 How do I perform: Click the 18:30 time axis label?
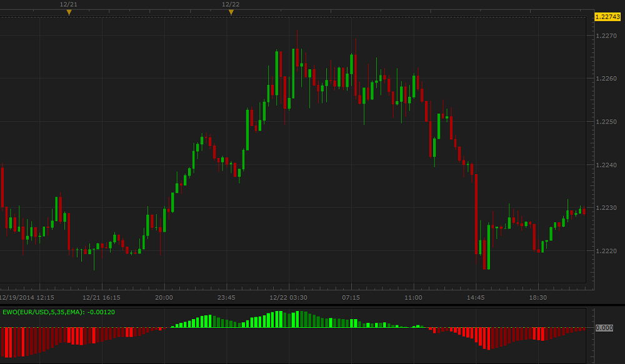[537, 297]
